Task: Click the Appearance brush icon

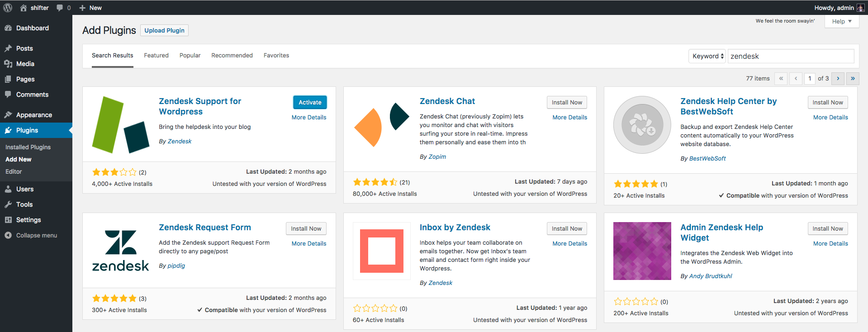Action: click(8, 115)
